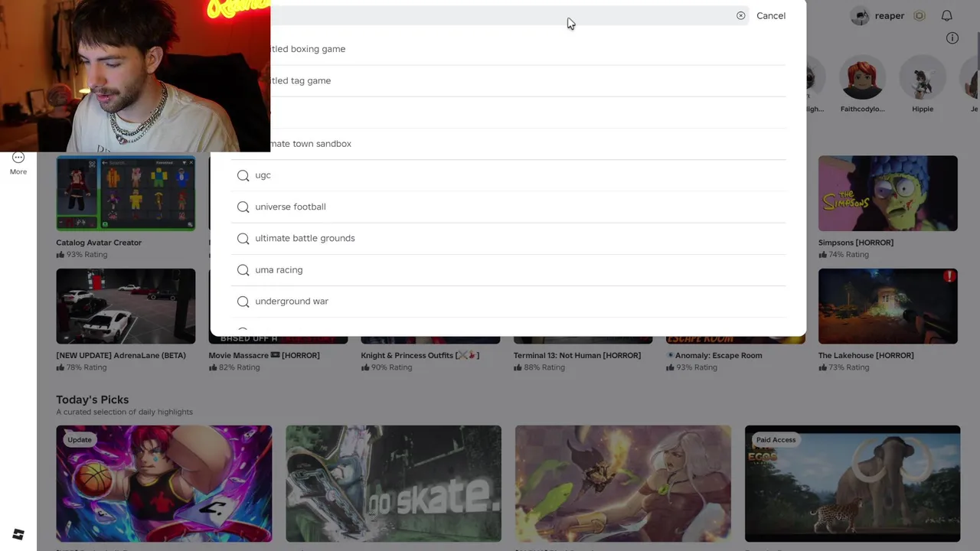This screenshot has width=980, height=551.
Task: Open Anomaly: Escape Room title link
Action: click(714, 355)
